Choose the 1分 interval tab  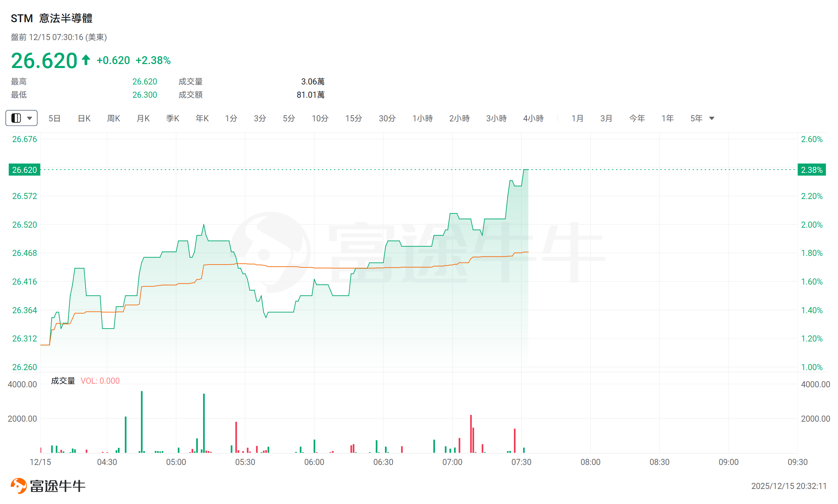point(231,118)
